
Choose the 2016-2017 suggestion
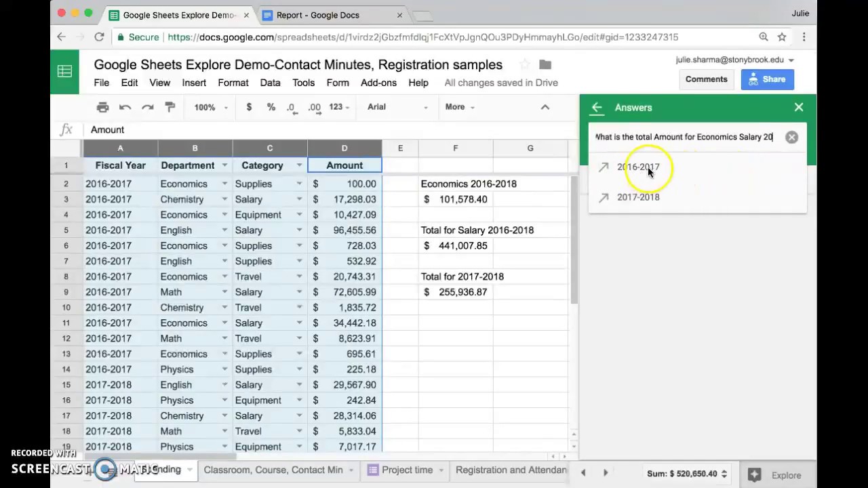[x=697, y=167]
